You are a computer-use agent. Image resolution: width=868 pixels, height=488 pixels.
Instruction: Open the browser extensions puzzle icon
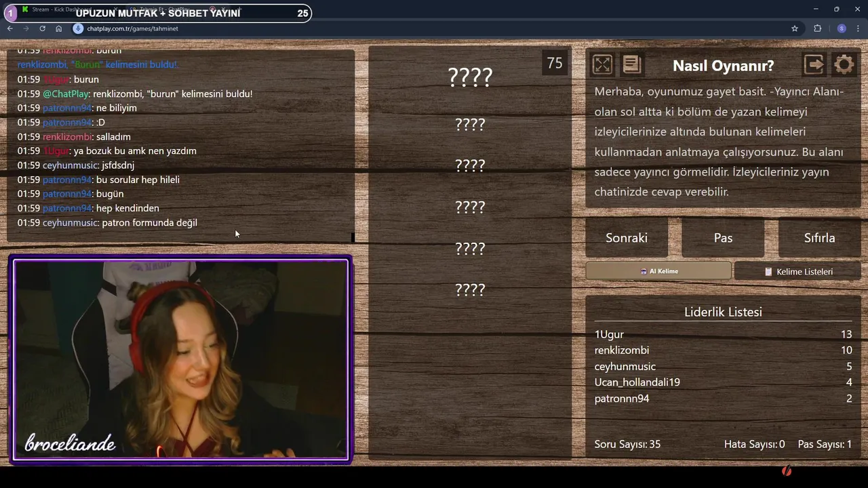[817, 28]
